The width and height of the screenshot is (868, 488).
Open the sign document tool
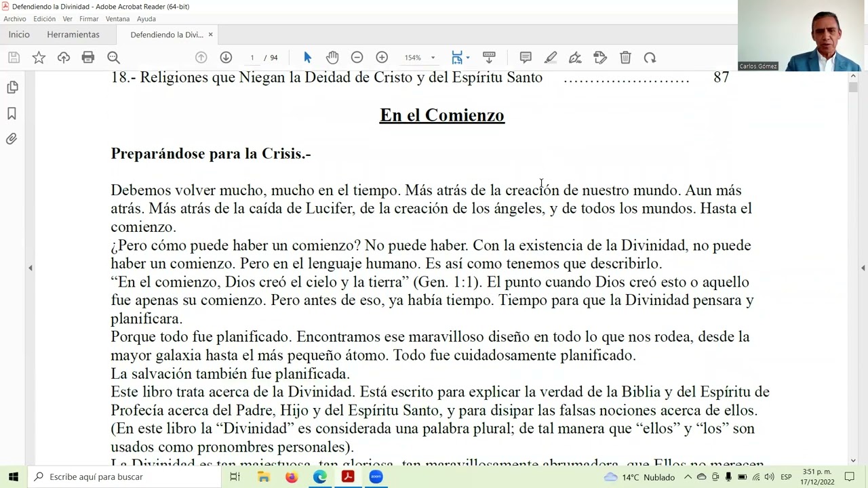pos(575,58)
